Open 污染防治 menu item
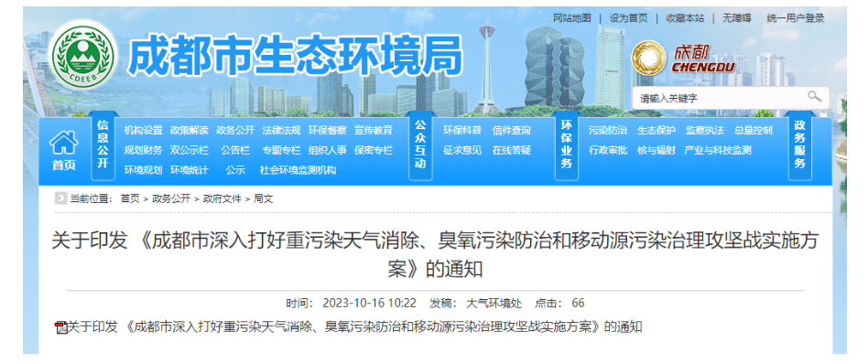The width and height of the screenshot is (868, 364). tap(608, 131)
